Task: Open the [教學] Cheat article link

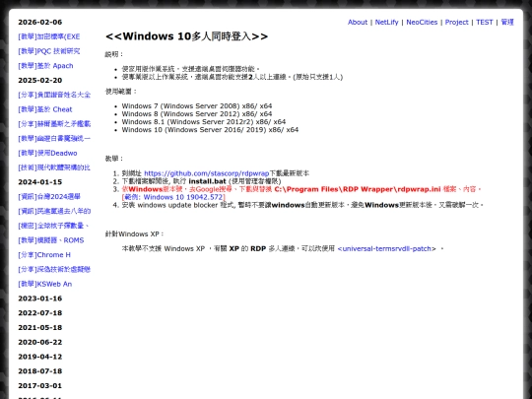Action: tap(45, 109)
